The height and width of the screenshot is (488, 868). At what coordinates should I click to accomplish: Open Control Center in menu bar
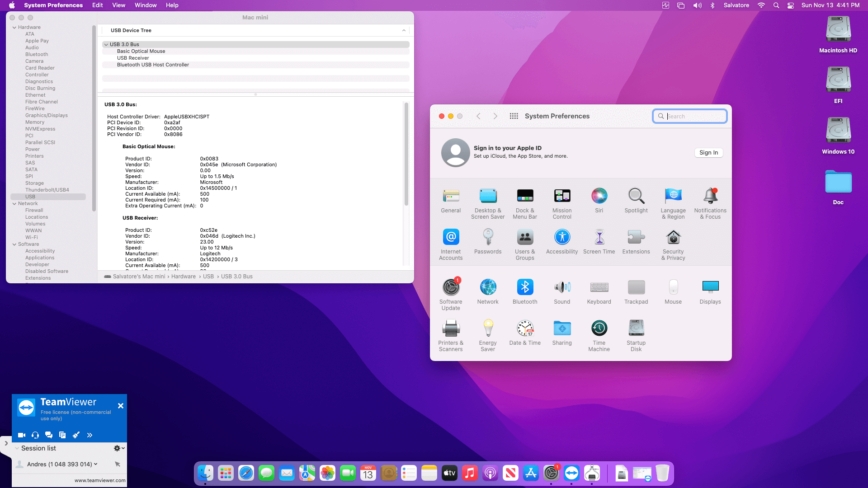(x=791, y=5)
